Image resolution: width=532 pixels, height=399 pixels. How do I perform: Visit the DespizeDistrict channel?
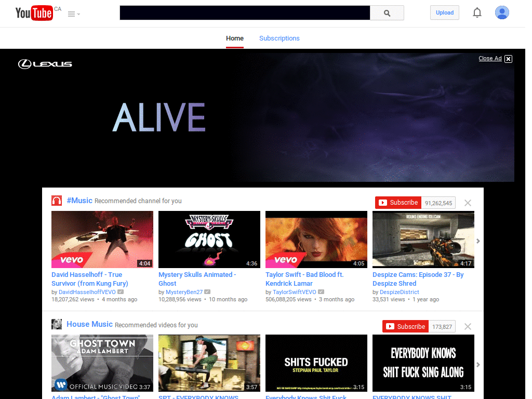400,292
